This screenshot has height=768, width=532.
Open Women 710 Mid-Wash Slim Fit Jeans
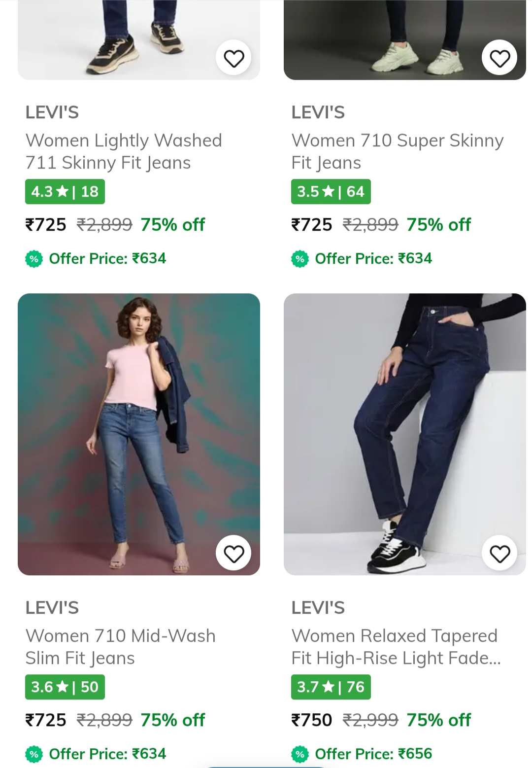click(x=120, y=647)
